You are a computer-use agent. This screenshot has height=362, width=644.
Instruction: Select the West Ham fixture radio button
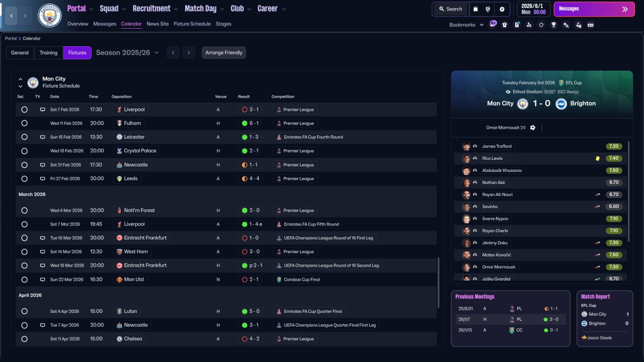24,252
